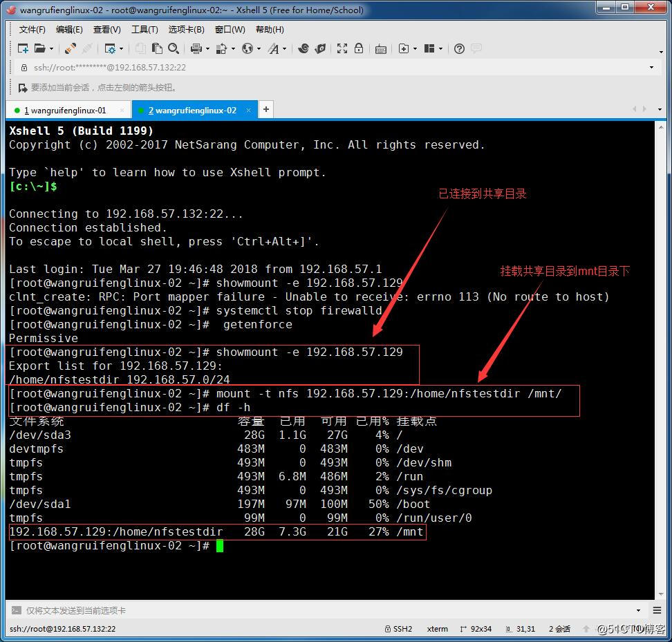The width and height of the screenshot is (672, 642).
Task: Add a new tab with plus button
Action: [x=266, y=109]
